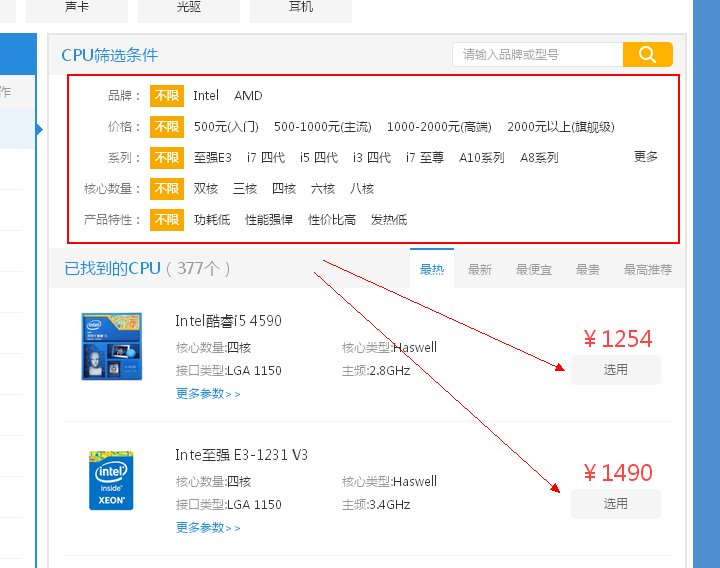
Task: Filter feature by 功耗低
Action: click(212, 220)
